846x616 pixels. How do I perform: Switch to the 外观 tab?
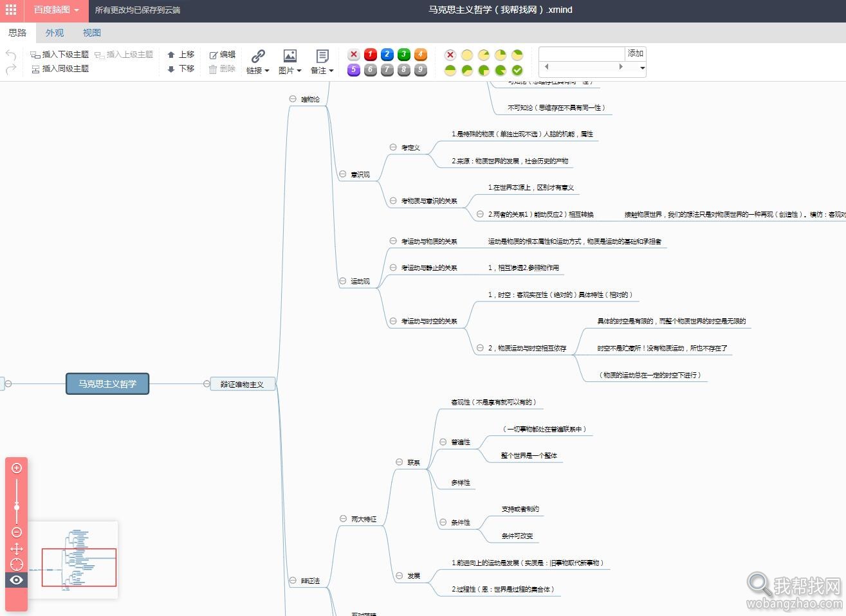tap(55, 33)
